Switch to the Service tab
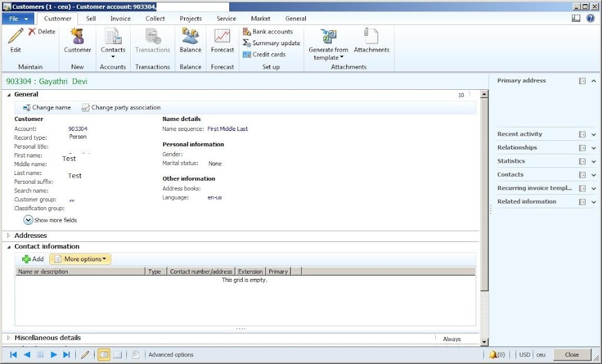602x364 pixels. click(226, 18)
